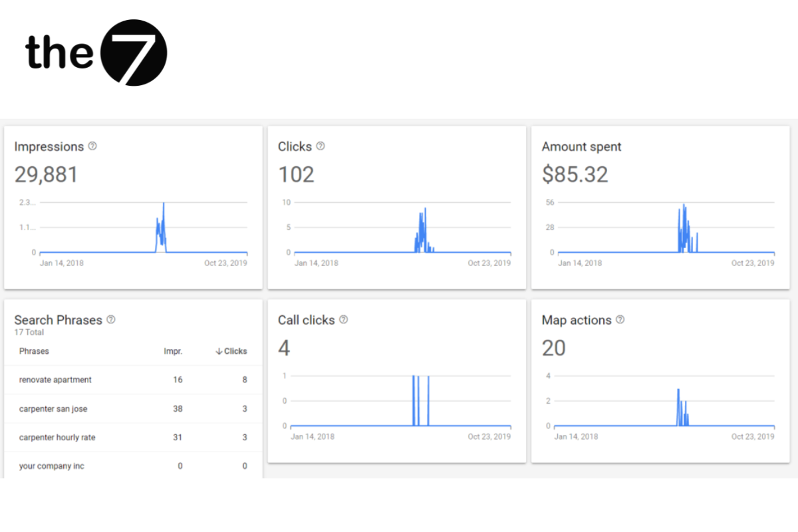Click the help icon next to Clicks

[x=321, y=146]
